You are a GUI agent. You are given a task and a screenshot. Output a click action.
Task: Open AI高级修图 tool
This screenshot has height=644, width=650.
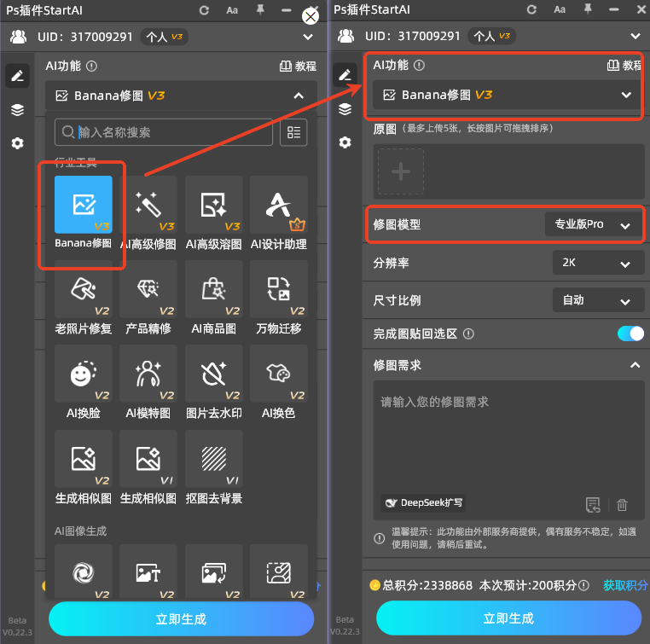pos(148,205)
